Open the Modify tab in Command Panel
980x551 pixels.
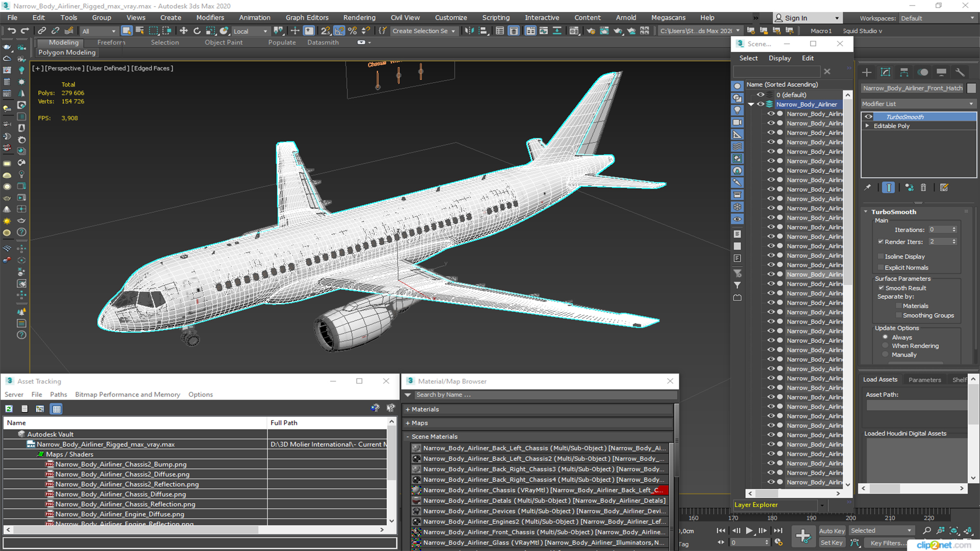(886, 72)
